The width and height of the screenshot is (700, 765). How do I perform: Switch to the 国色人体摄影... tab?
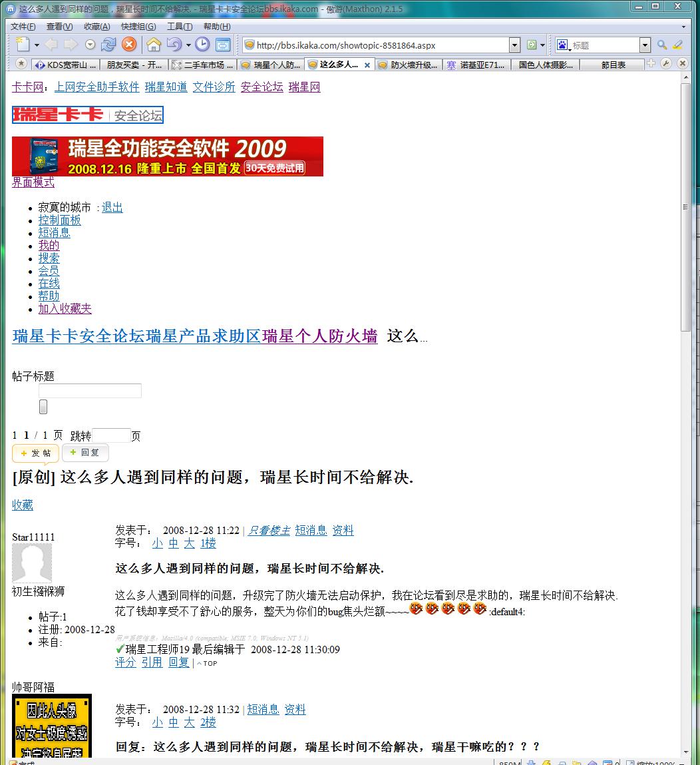pyautogui.click(x=545, y=65)
